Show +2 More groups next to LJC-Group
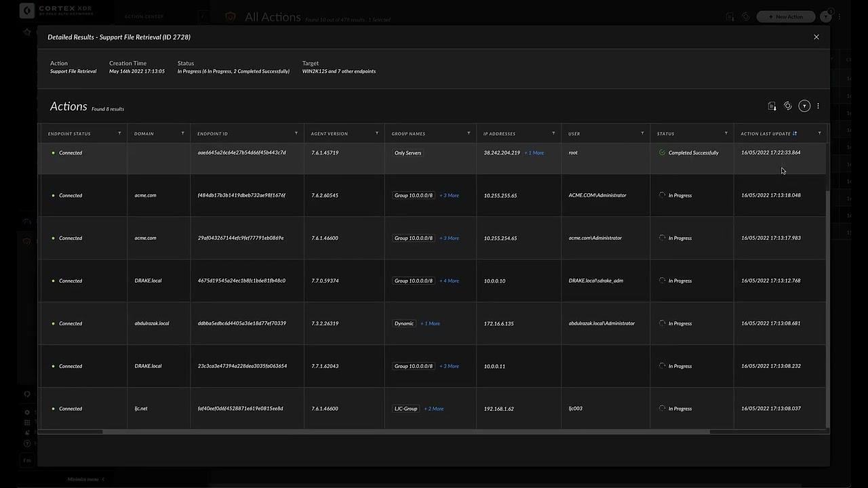The height and width of the screenshot is (488, 868). (x=434, y=409)
